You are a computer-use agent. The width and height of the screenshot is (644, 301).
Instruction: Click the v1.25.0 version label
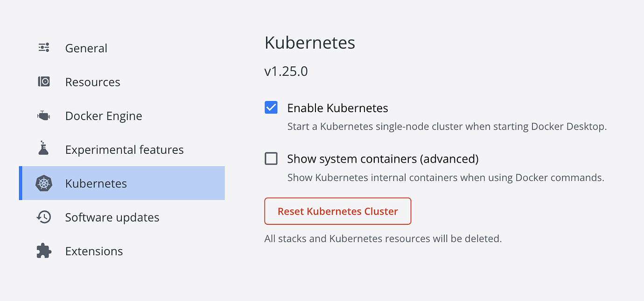pos(286,71)
